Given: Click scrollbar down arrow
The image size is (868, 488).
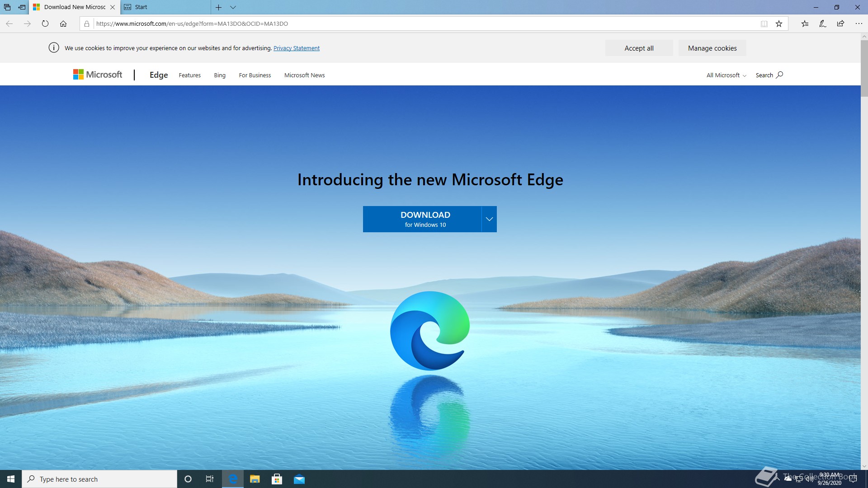Looking at the screenshot, I should click(864, 466).
